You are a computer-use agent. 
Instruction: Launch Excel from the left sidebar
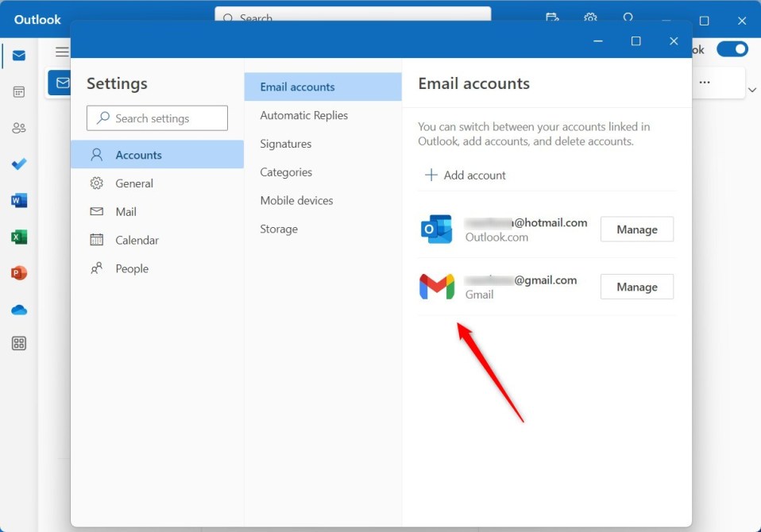pyautogui.click(x=17, y=236)
